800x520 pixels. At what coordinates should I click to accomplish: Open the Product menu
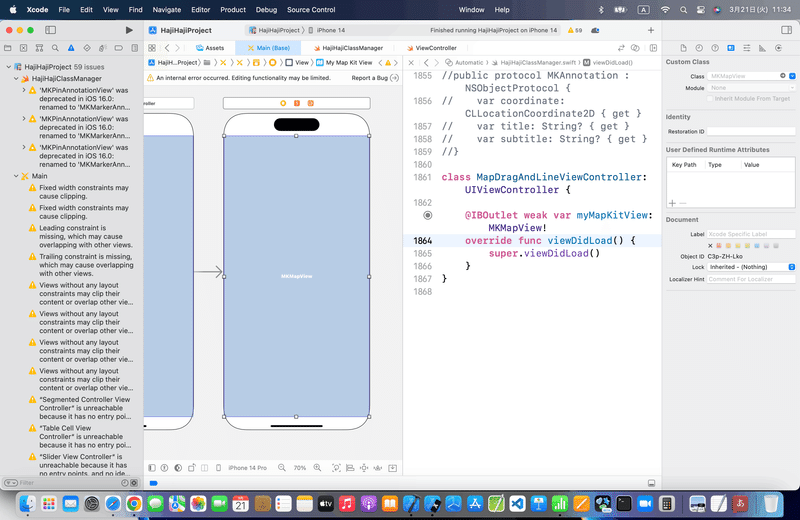click(233, 10)
